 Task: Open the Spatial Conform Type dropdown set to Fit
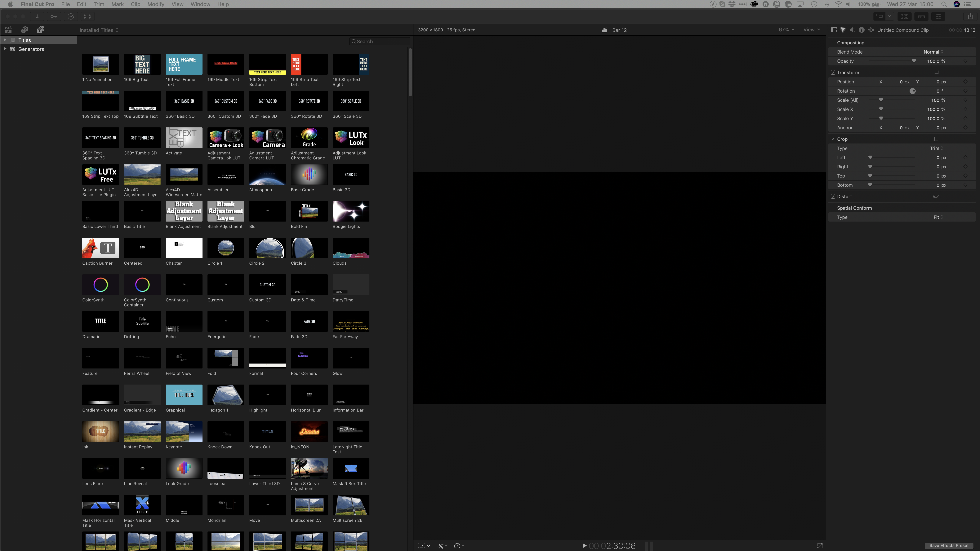(x=937, y=217)
